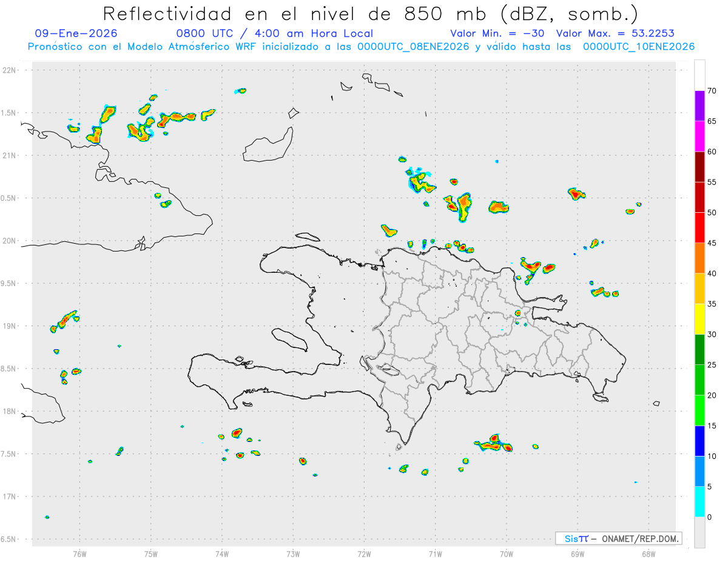This screenshot has height=562, width=728.
Task: Click the '17N' latitude label
Action: (10, 497)
